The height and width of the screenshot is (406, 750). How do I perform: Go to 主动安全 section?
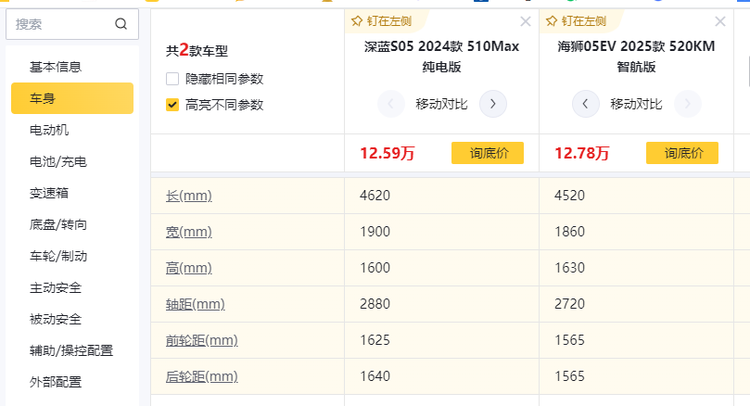(x=56, y=287)
